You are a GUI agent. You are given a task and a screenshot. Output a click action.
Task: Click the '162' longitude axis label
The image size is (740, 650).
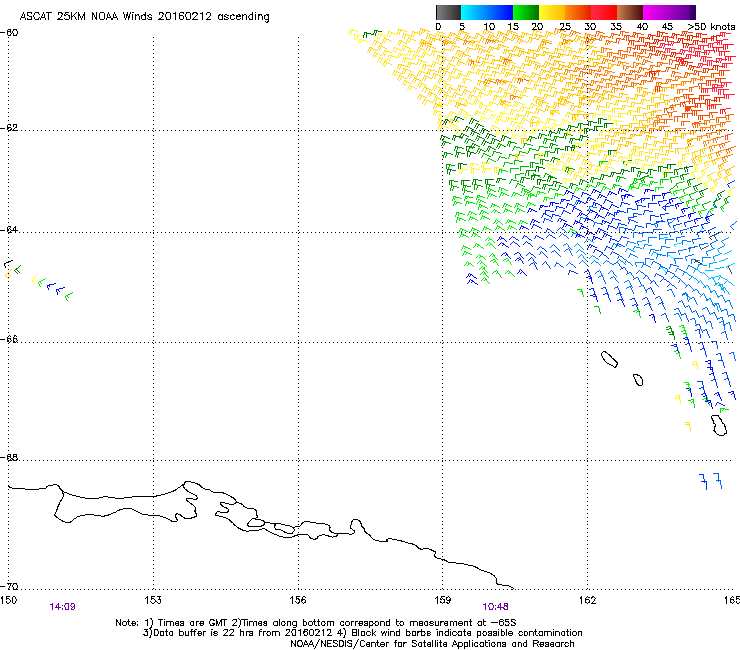coord(587,600)
